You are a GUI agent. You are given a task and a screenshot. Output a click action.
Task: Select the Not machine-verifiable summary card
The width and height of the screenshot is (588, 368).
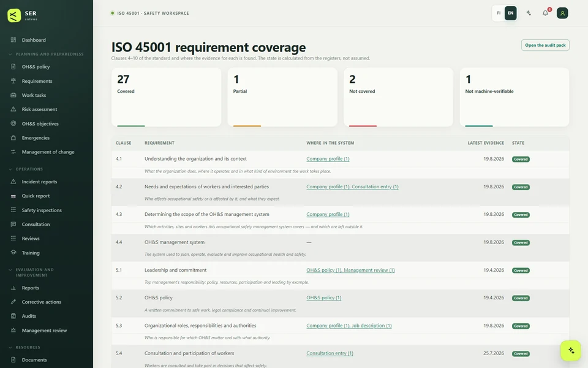514,98
